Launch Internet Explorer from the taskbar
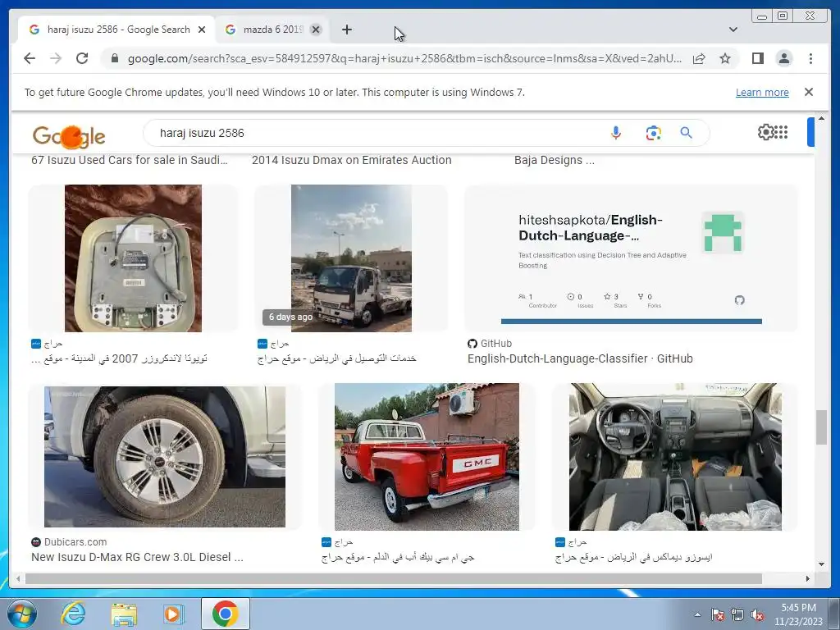The width and height of the screenshot is (840, 630). click(72, 614)
